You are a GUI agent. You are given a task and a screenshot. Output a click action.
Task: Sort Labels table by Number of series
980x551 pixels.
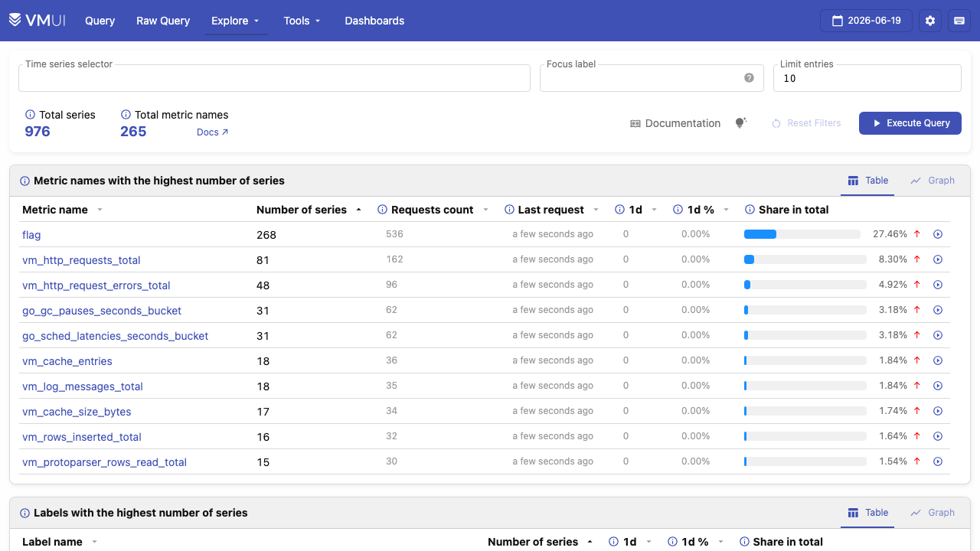point(541,542)
